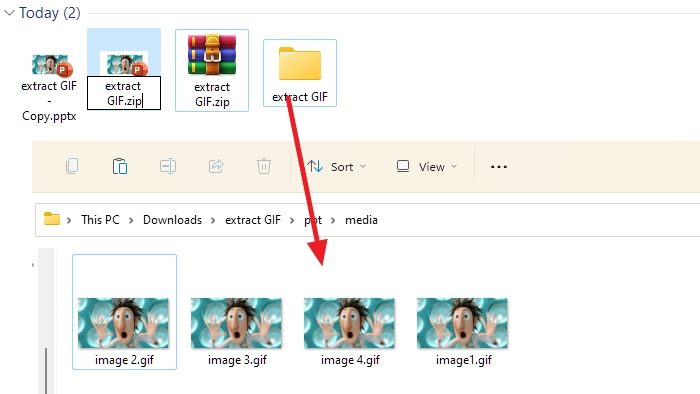
Task: Open the See more ellipsis menu
Action: click(499, 167)
